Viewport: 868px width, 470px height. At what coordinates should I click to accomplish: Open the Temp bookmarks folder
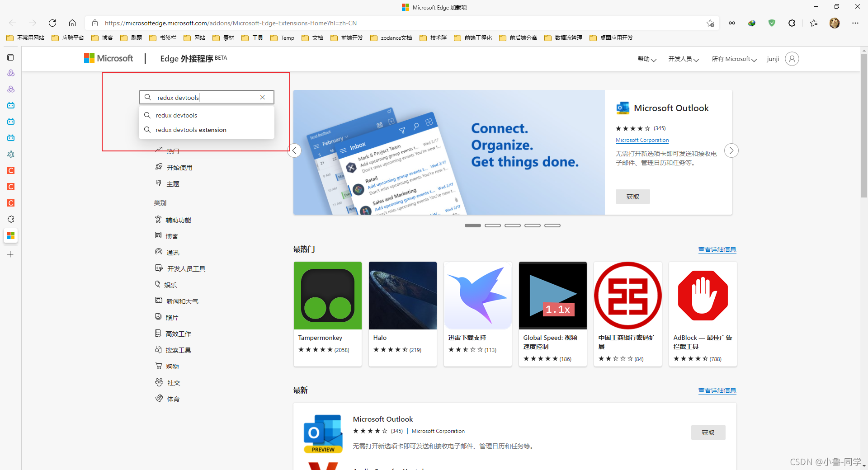[282, 38]
